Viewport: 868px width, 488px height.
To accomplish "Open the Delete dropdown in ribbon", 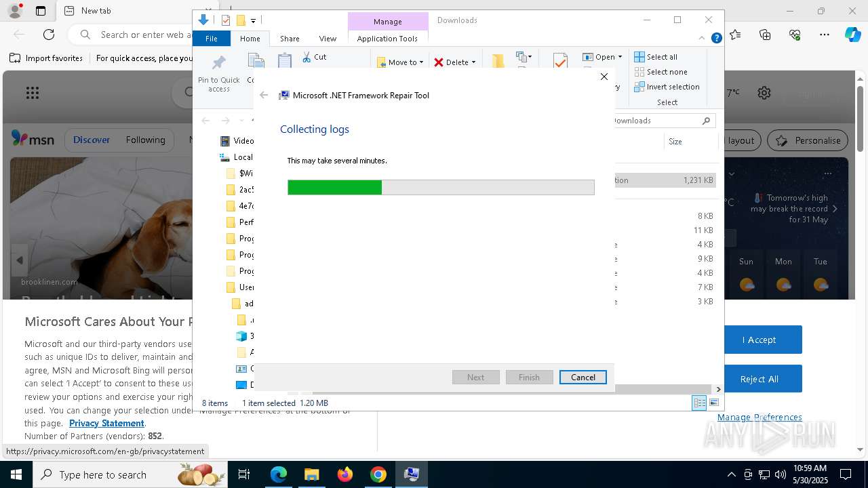I will [455, 62].
